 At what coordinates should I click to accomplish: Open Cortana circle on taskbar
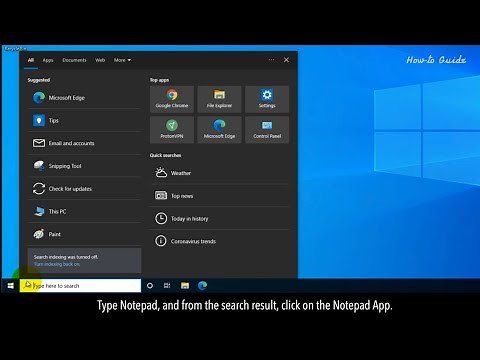click(150, 286)
